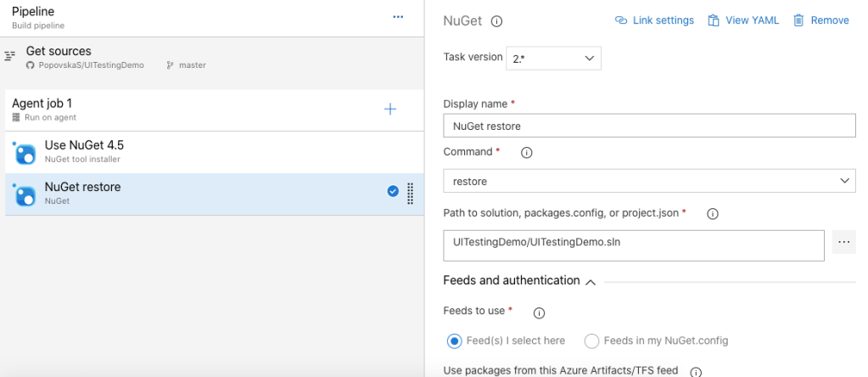Click the Link settings link
This screenshot has height=377, width=868.
pos(654,20)
